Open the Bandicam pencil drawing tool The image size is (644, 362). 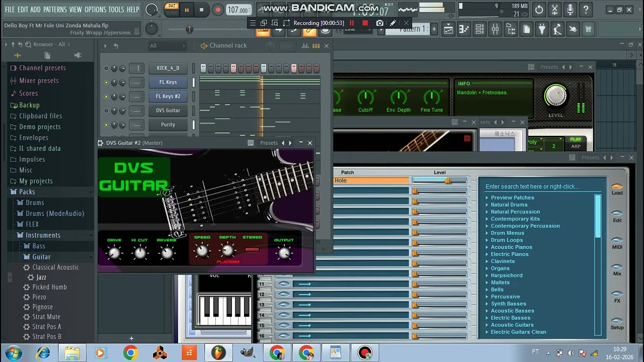click(x=393, y=23)
